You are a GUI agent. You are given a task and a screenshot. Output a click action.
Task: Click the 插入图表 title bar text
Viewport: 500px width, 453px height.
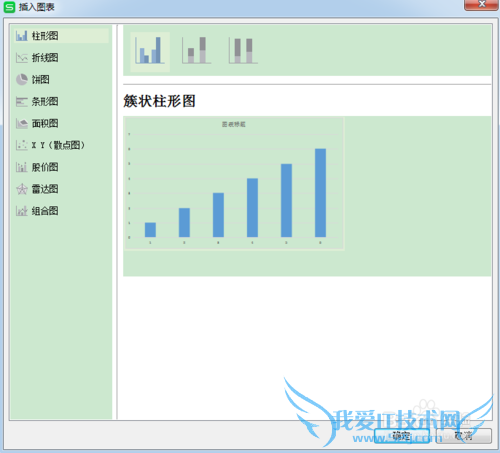tap(37, 7)
